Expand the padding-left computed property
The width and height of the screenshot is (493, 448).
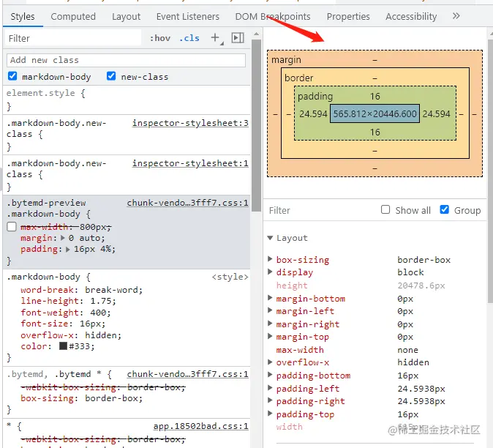tap(270, 388)
